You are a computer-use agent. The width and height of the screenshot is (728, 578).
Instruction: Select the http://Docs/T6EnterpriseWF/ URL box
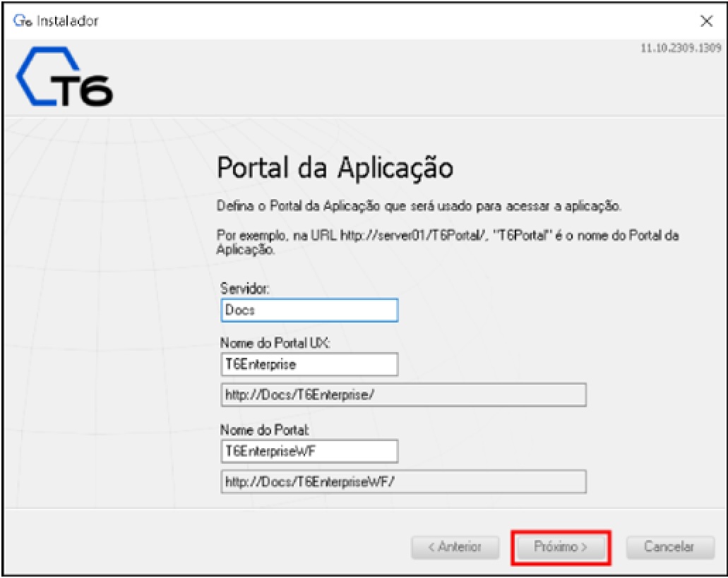coord(403,482)
